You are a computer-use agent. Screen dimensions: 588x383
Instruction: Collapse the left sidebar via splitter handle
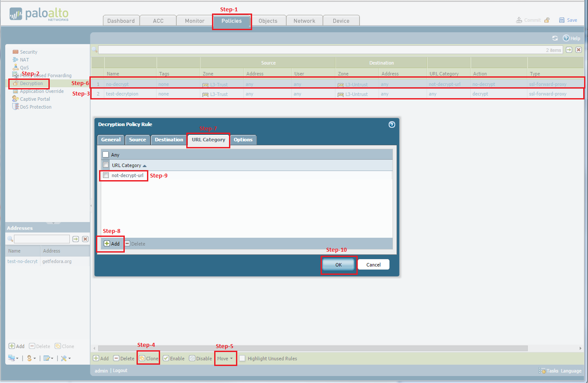pyautogui.click(x=91, y=205)
